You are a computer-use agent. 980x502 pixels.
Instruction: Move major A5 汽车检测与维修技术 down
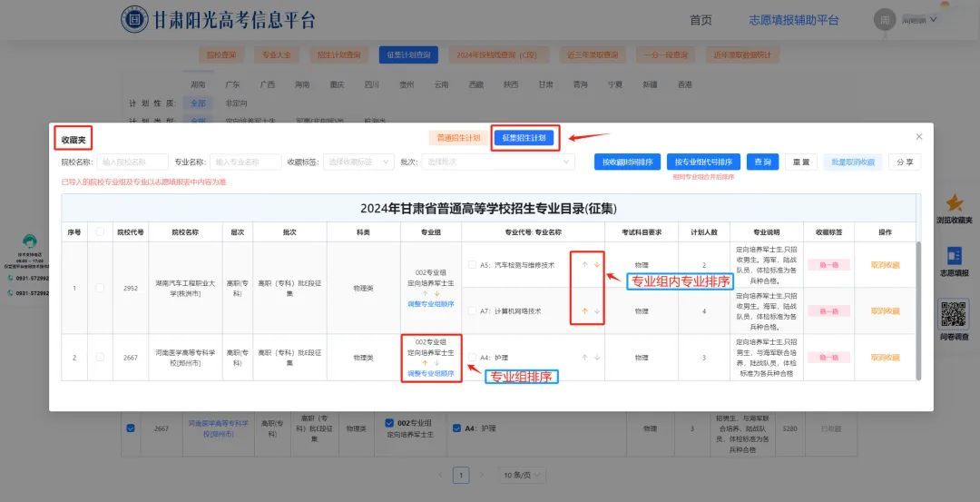click(597, 264)
